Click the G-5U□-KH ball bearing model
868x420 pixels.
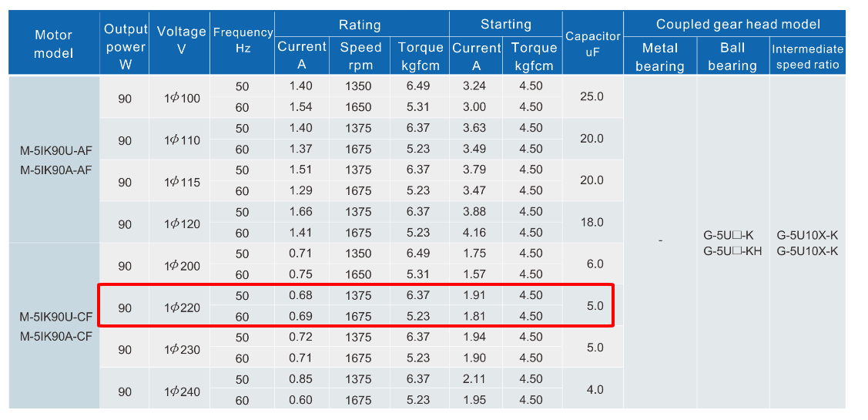[x=732, y=250]
